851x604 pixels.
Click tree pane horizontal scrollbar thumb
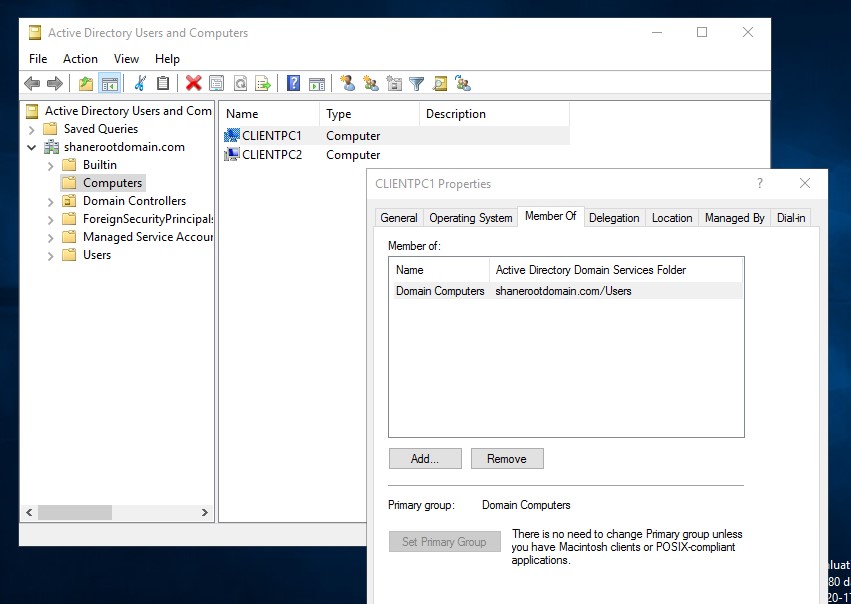(x=75, y=512)
